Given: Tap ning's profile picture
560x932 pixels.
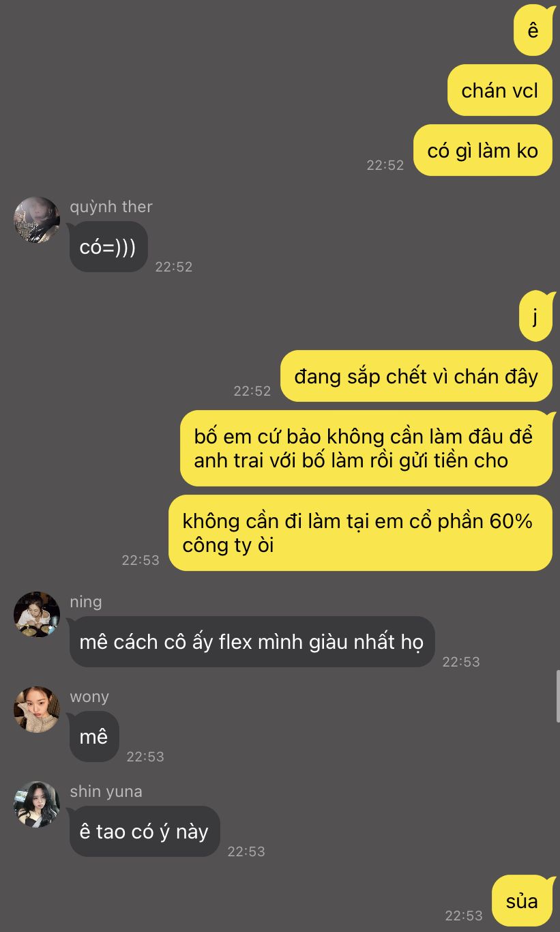Looking at the screenshot, I should click(x=37, y=615).
